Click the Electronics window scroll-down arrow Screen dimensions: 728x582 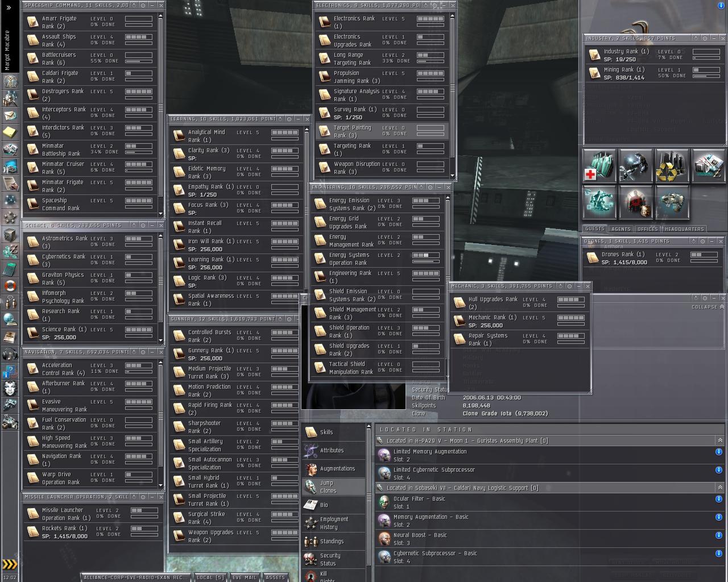453,176
